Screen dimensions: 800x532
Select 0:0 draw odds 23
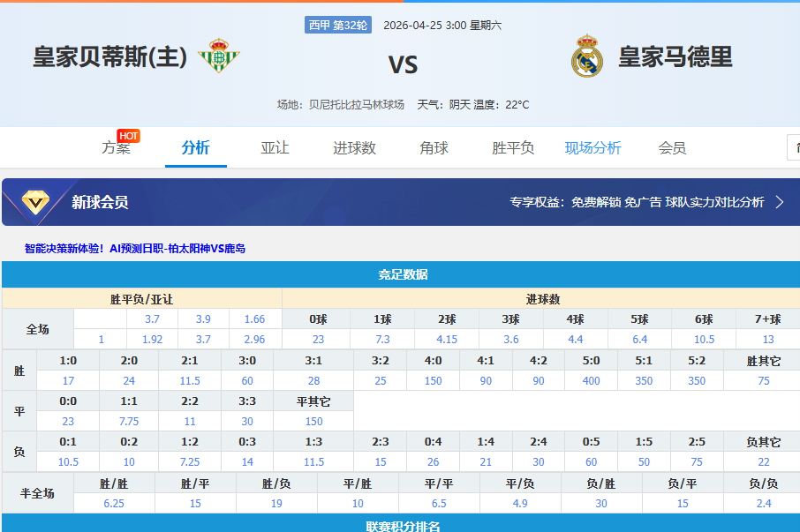68,422
